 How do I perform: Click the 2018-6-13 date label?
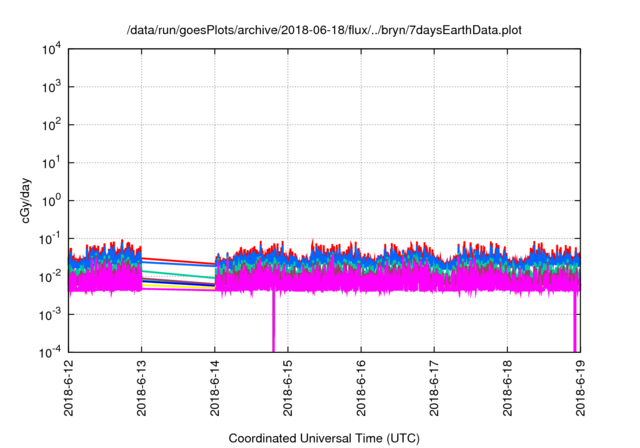pos(142,388)
